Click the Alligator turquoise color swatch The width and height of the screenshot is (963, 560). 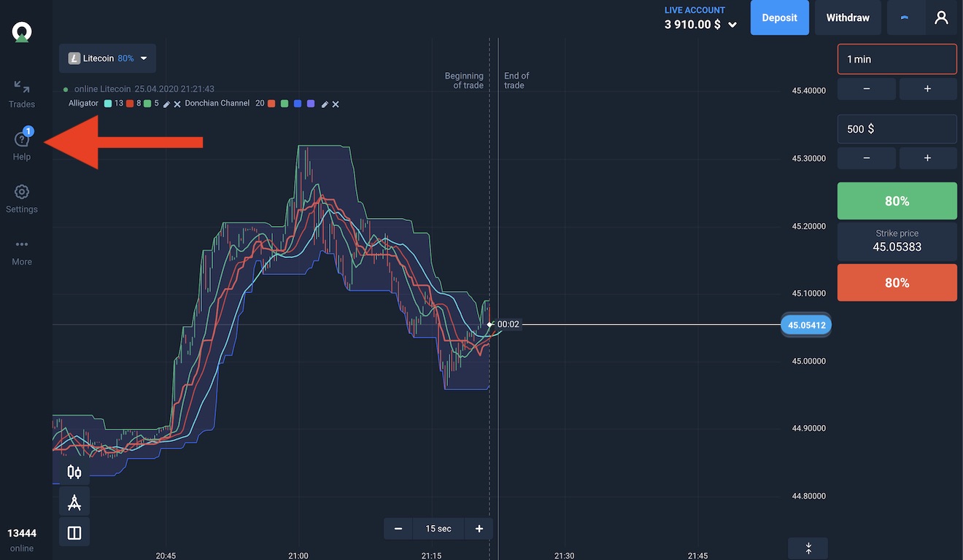(108, 104)
